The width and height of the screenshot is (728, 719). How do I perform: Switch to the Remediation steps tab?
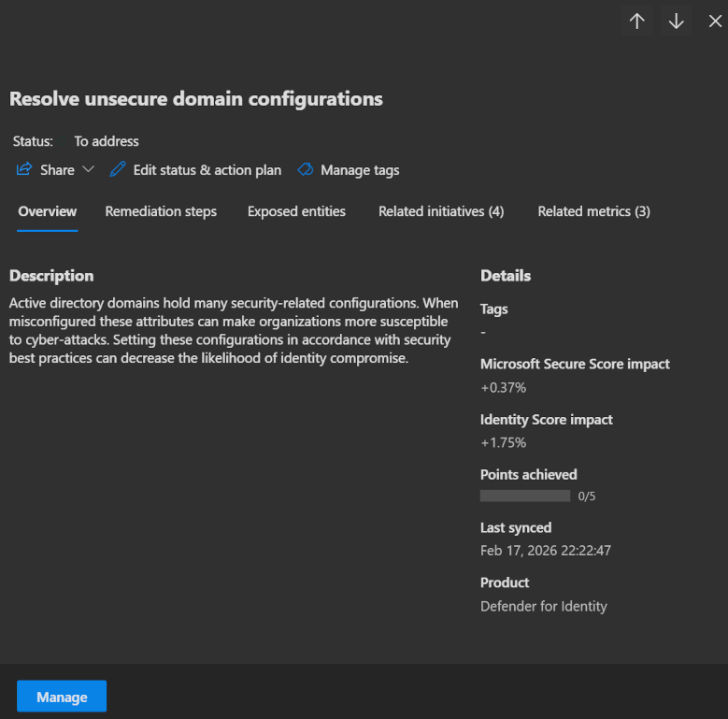pos(161,211)
